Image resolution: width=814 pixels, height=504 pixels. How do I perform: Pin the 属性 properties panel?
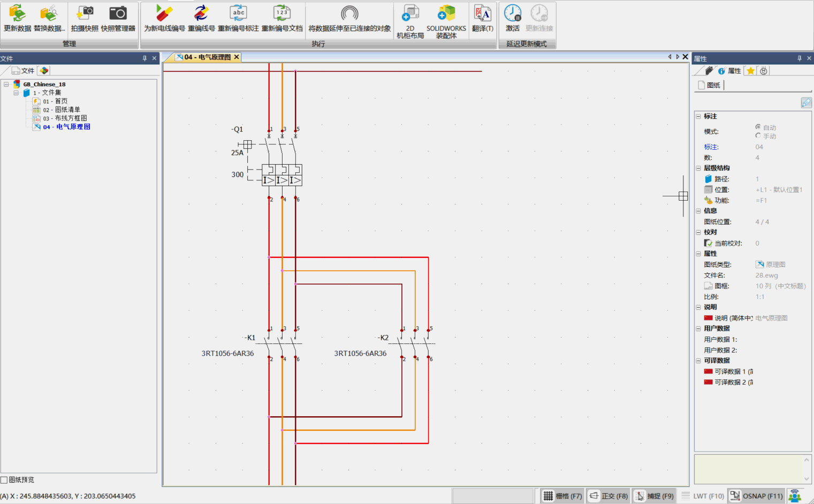coord(800,58)
